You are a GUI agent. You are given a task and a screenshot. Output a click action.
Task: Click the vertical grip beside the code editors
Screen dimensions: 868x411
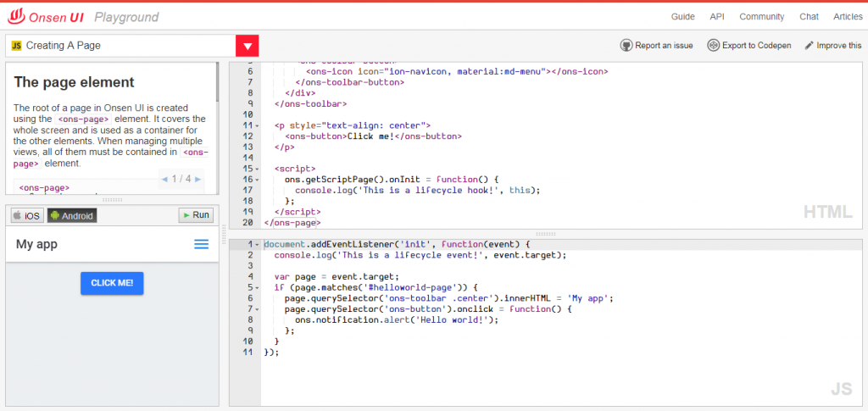coord(224,235)
